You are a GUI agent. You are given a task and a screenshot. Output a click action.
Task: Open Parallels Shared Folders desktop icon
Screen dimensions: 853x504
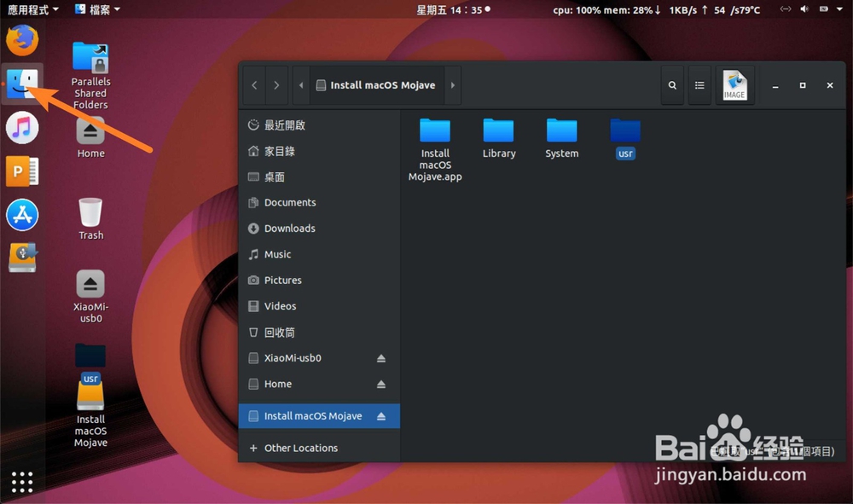(x=90, y=76)
